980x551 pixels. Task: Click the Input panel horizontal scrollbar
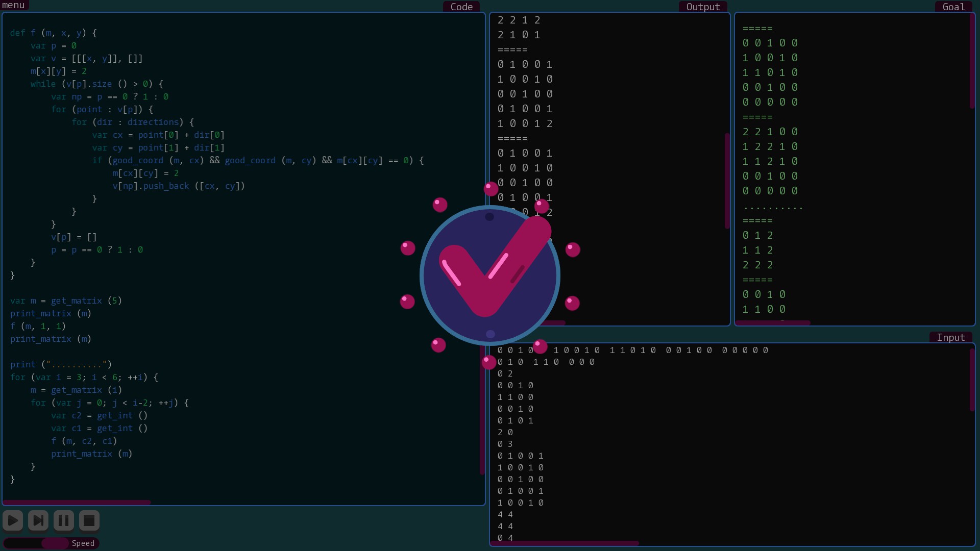(x=564, y=543)
